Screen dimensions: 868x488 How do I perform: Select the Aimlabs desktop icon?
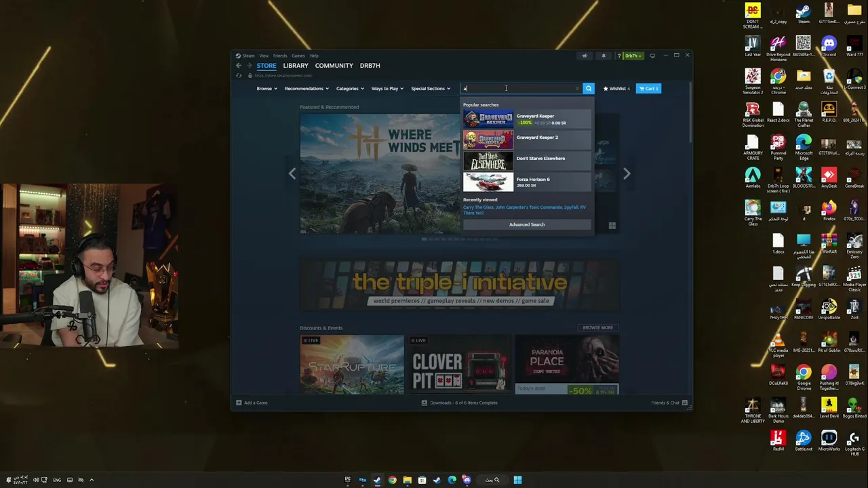pyautogui.click(x=753, y=178)
